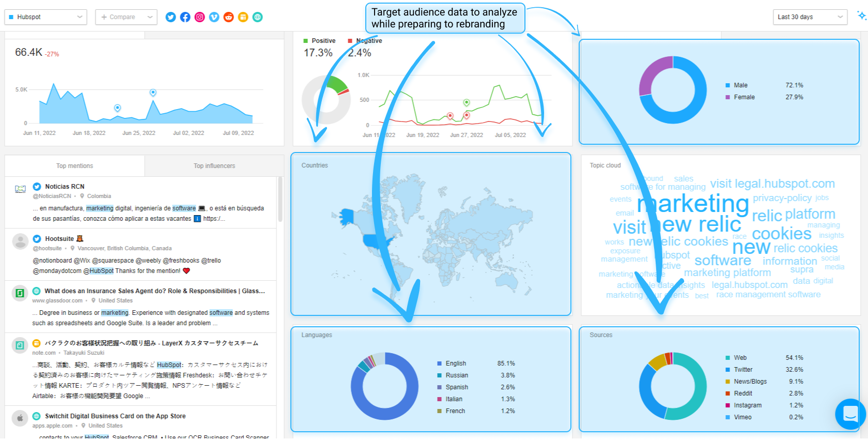
Task: Open Glassdoor green avatar thumbnail
Action: [20, 293]
